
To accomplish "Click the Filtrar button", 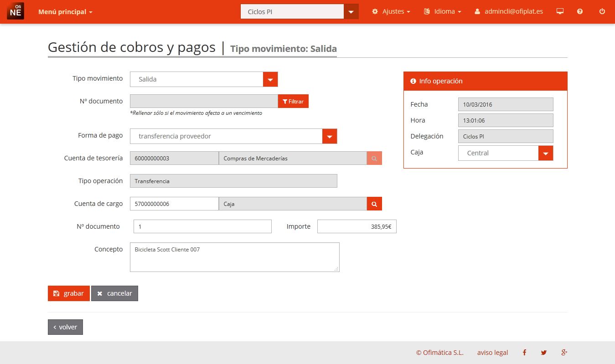I will 293,101.
